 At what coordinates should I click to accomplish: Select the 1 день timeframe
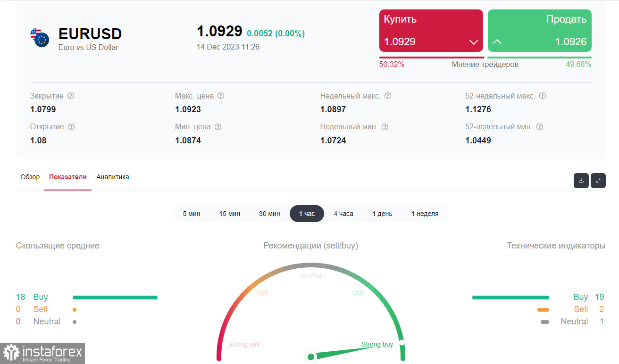(x=382, y=214)
